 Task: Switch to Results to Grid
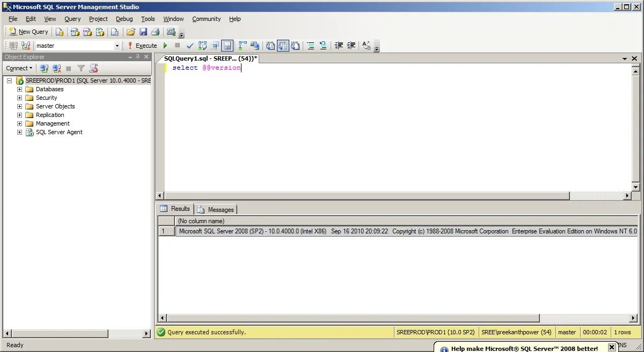pos(283,46)
